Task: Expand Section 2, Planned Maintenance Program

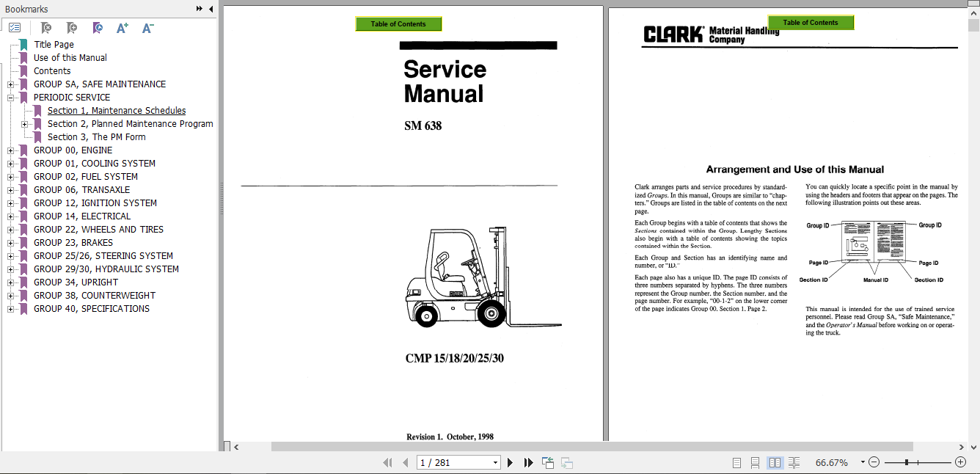Action: pos(25,124)
